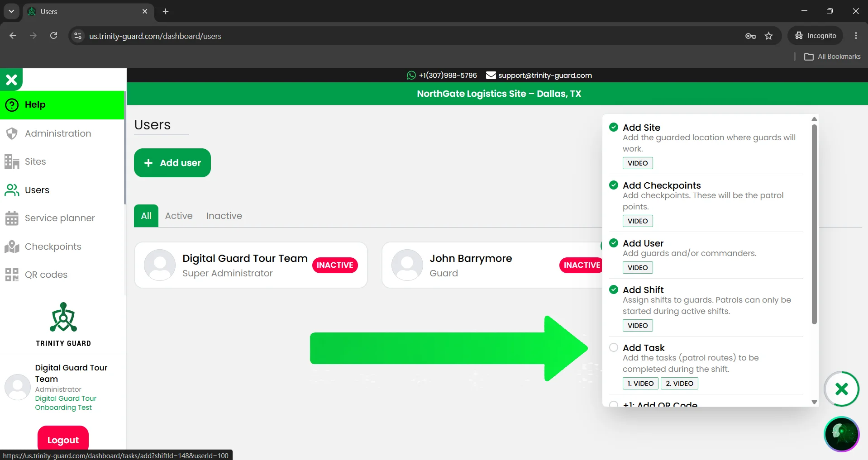Click the WhatsApp icon
The image size is (868, 460).
point(411,76)
